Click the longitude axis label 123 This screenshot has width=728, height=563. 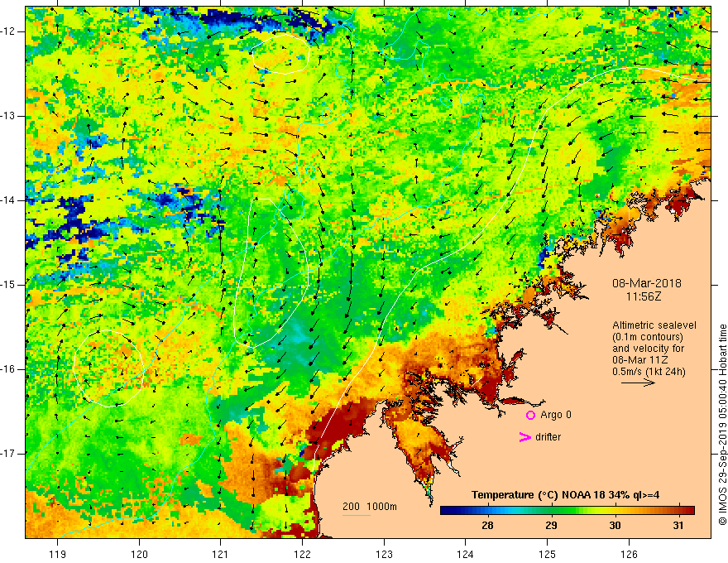point(384,554)
